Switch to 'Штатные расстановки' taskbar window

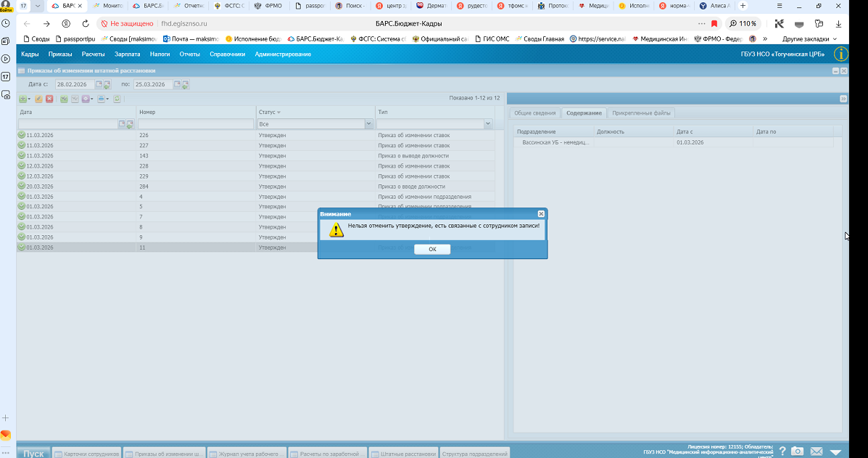[x=404, y=453]
